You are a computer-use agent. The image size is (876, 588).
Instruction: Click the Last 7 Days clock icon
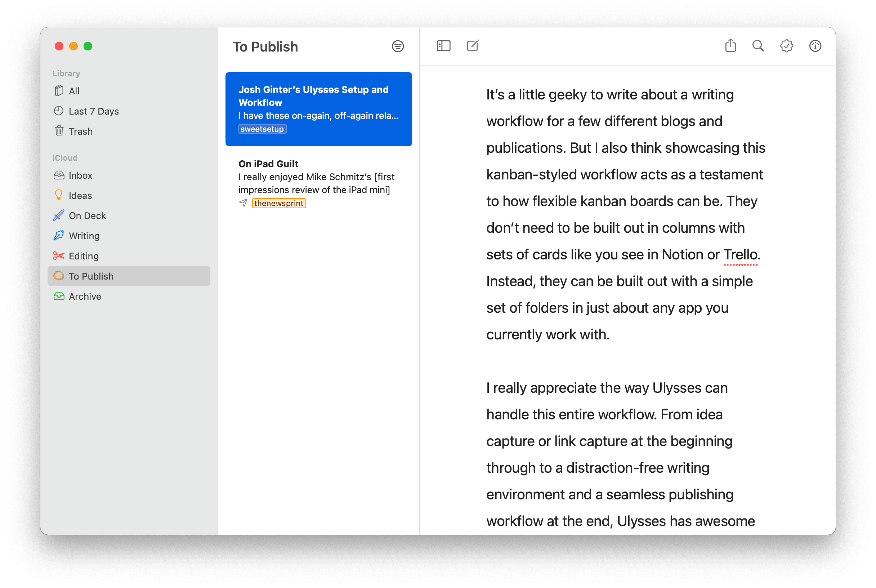[58, 111]
